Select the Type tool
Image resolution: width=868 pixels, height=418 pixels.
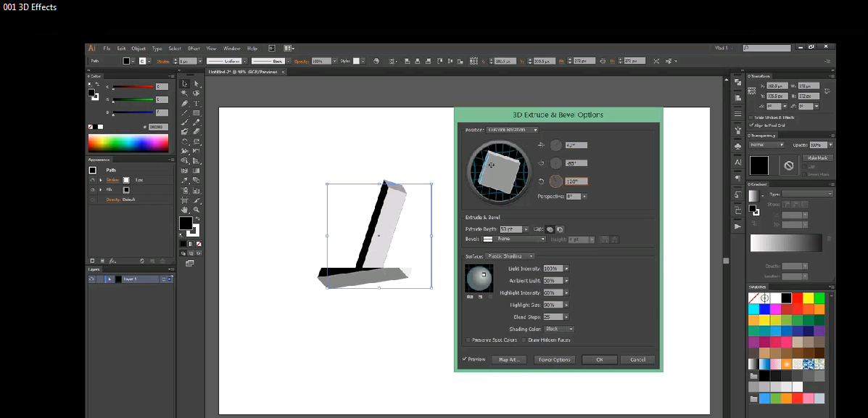point(196,104)
